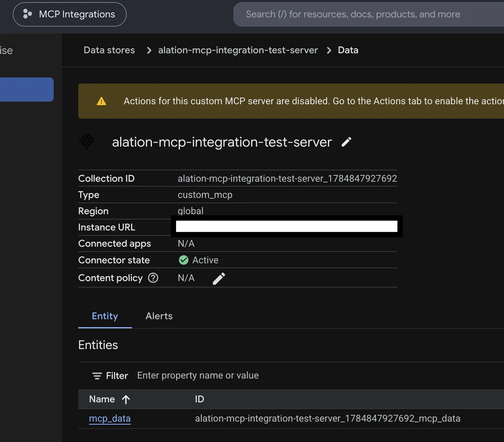Switch to the Entity tab
This screenshot has width=504, height=442.
tap(105, 316)
